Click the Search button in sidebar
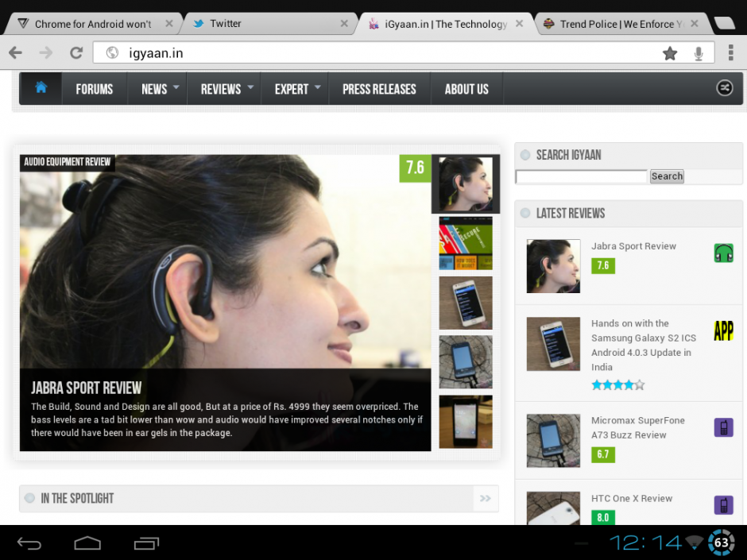Image resolution: width=747 pixels, height=560 pixels. (667, 176)
